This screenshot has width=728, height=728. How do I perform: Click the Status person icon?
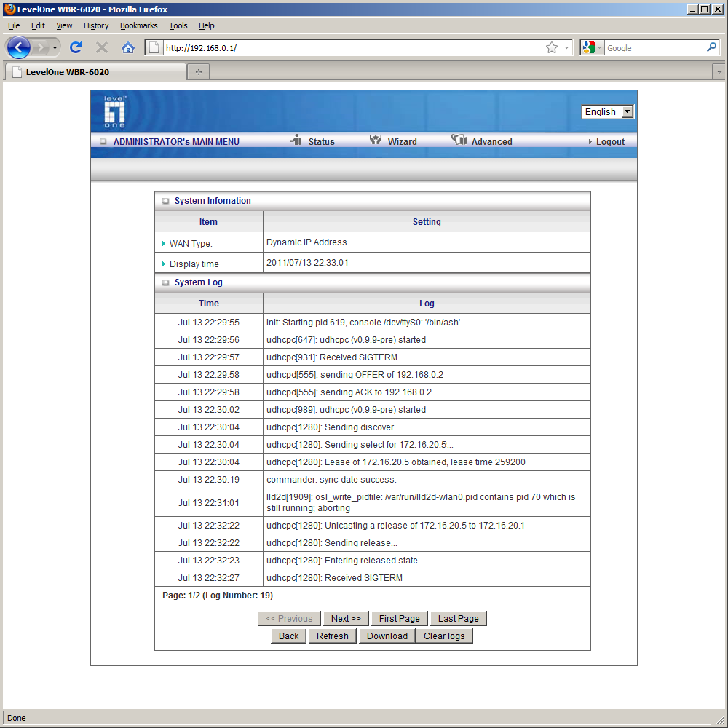(x=296, y=140)
